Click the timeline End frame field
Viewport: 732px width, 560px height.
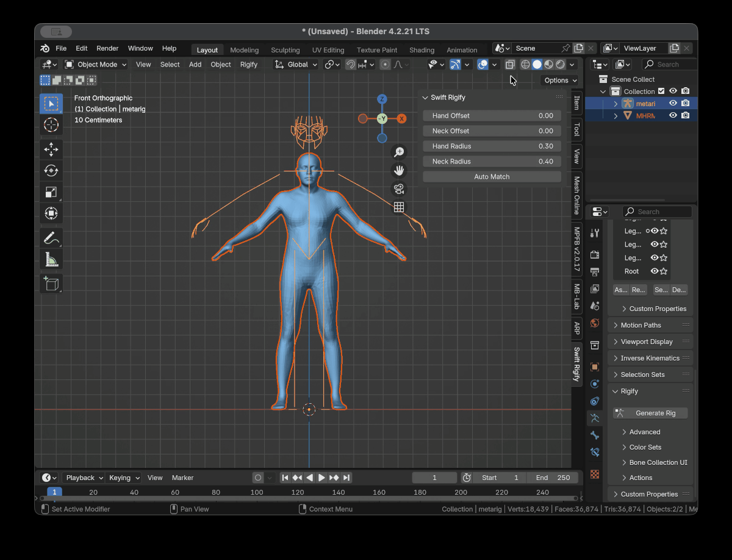tap(552, 478)
